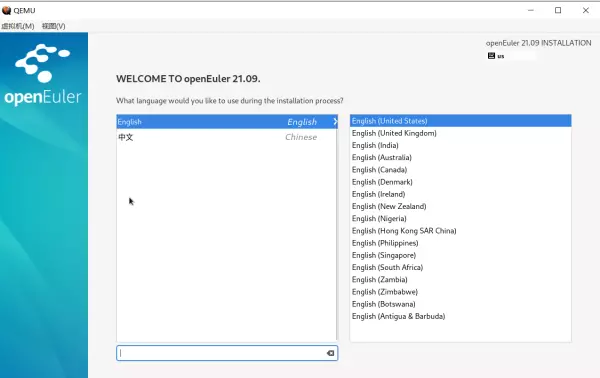Image resolution: width=600 pixels, height=378 pixels.
Task: Choose English (Canada) locale
Action: coord(460,170)
